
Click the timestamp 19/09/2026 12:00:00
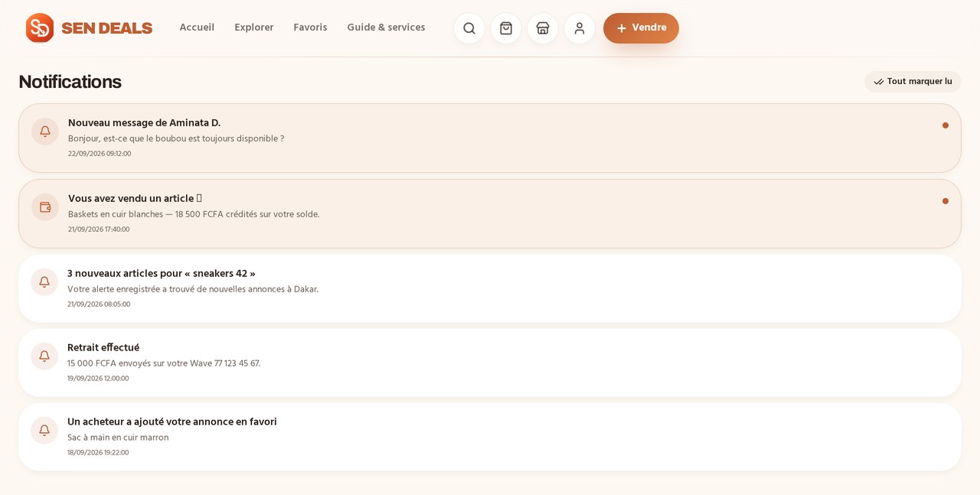click(x=98, y=379)
